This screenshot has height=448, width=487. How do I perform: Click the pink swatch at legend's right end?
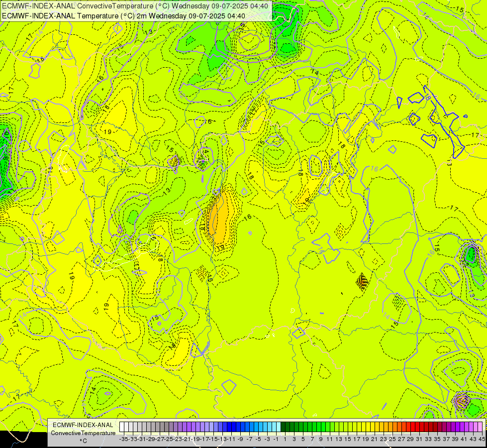480,427
